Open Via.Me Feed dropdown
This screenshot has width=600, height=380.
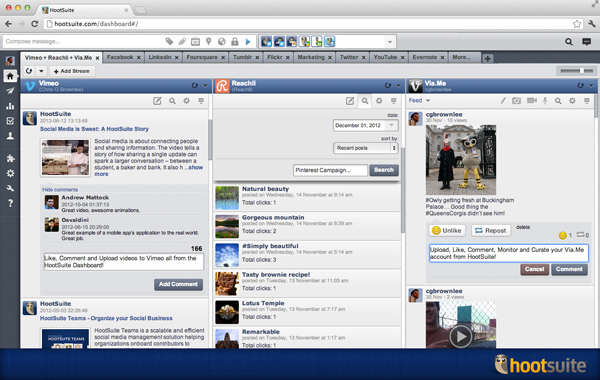419,101
